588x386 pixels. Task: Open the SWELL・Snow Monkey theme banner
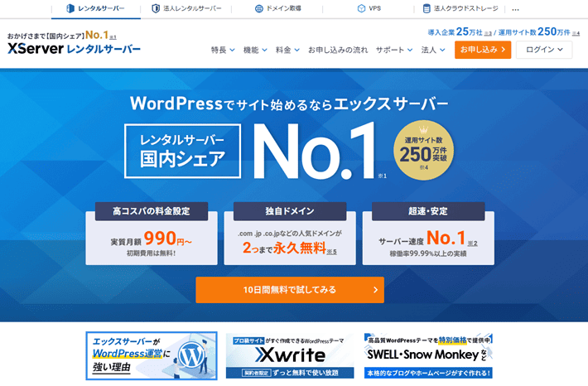pyautogui.click(x=428, y=355)
